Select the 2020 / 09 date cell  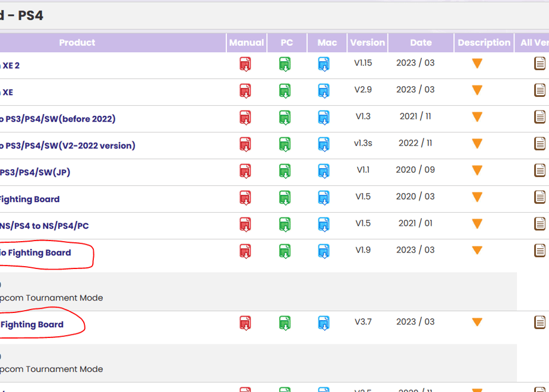pyautogui.click(x=415, y=170)
